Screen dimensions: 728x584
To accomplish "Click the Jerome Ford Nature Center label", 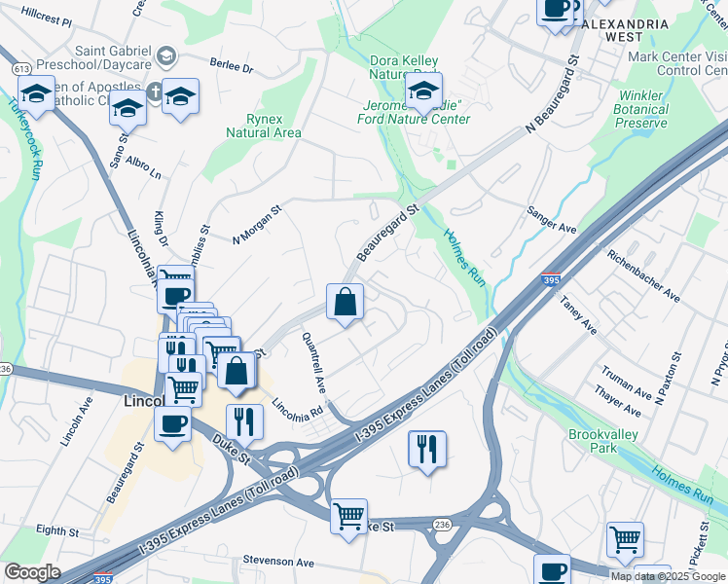I will click(414, 112).
